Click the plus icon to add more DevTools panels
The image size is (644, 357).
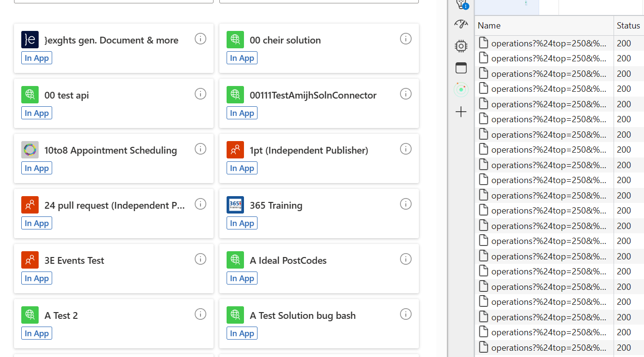pyautogui.click(x=461, y=111)
